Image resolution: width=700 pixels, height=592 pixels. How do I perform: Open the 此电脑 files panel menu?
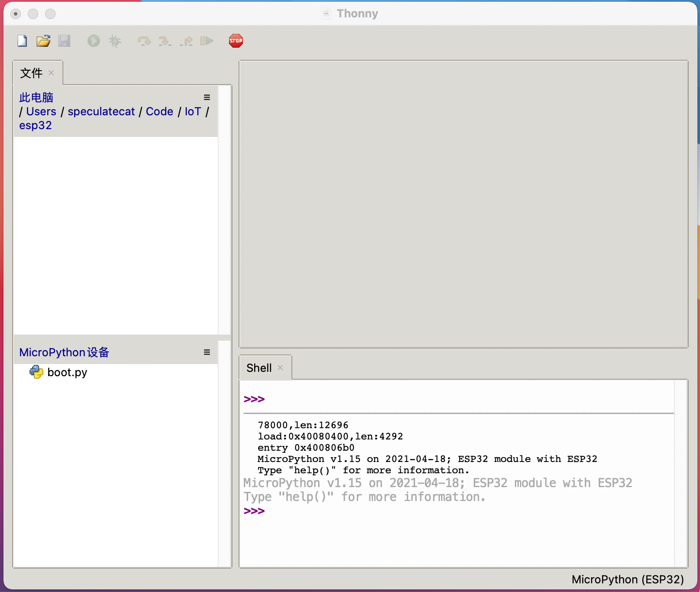point(207,97)
